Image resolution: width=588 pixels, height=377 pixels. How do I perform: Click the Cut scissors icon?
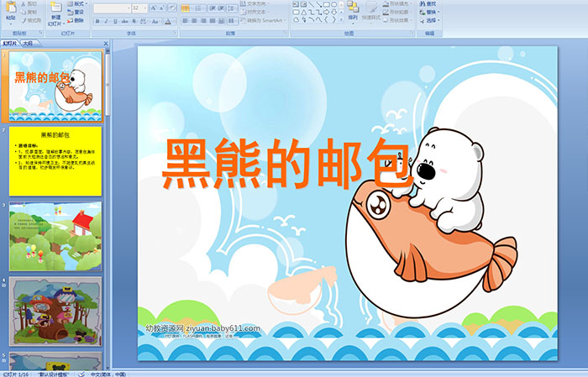click(24, 3)
